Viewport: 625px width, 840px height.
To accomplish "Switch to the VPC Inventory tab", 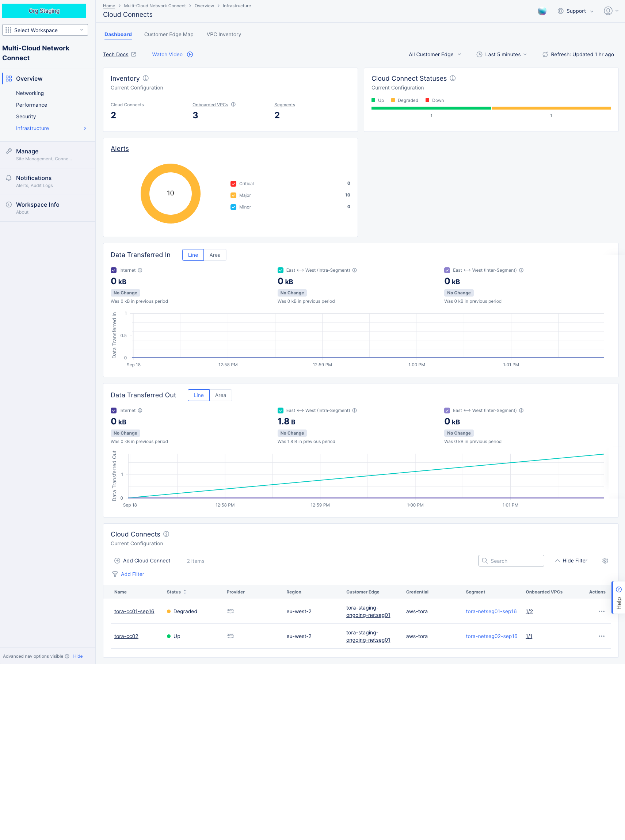I will [224, 34].
